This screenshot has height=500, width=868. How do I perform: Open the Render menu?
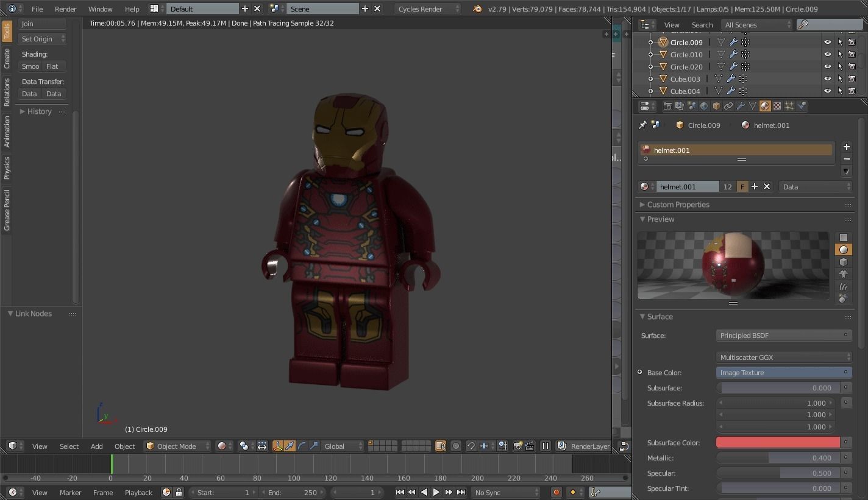pyautogui.click(x=66, y=9)
